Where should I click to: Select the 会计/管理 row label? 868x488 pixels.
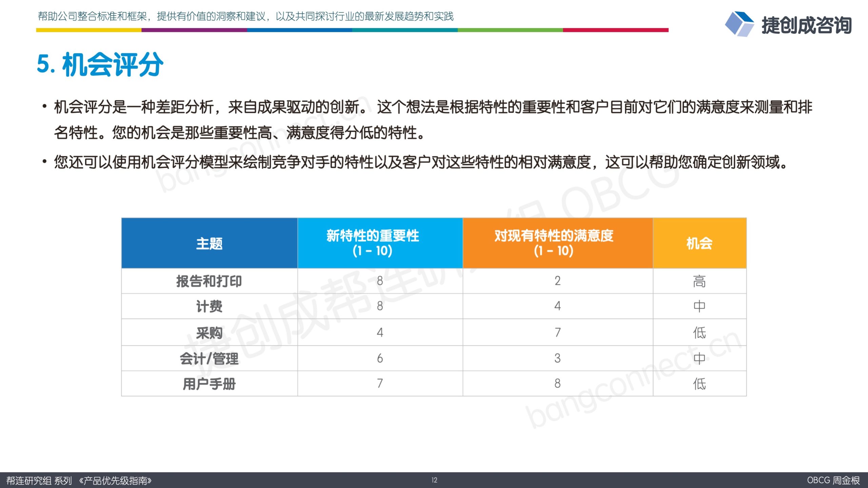pyautogui.click(x=209, y=359)
